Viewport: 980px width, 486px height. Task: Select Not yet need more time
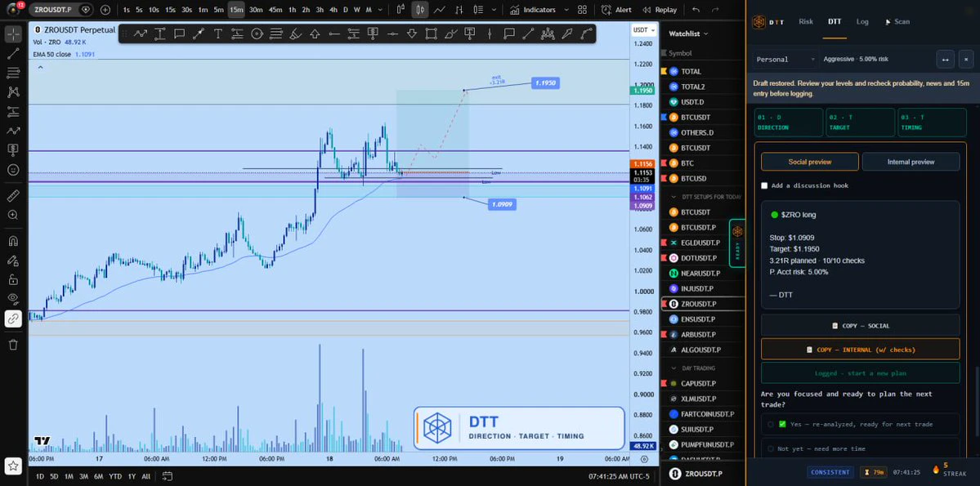[860, 448]
